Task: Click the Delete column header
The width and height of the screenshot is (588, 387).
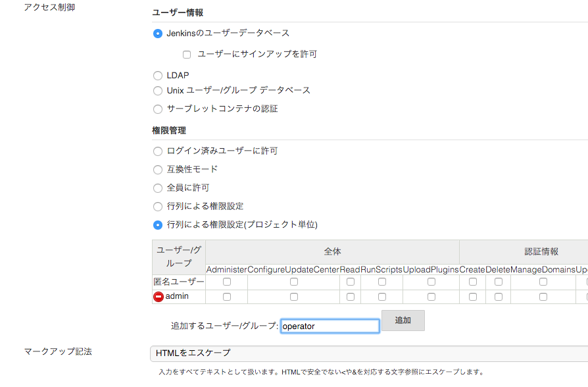Action: tap(498, 269)
